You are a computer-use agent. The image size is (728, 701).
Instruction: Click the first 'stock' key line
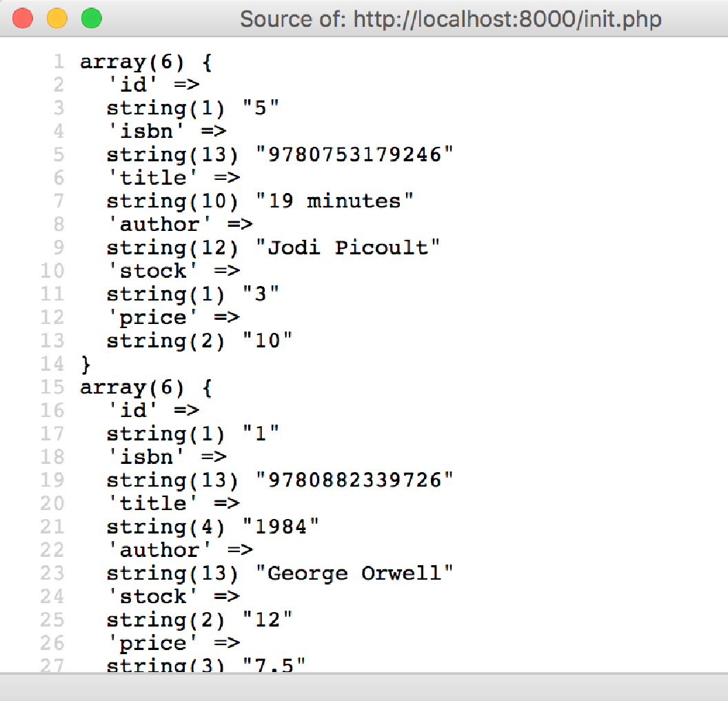[x=173, y=271]
